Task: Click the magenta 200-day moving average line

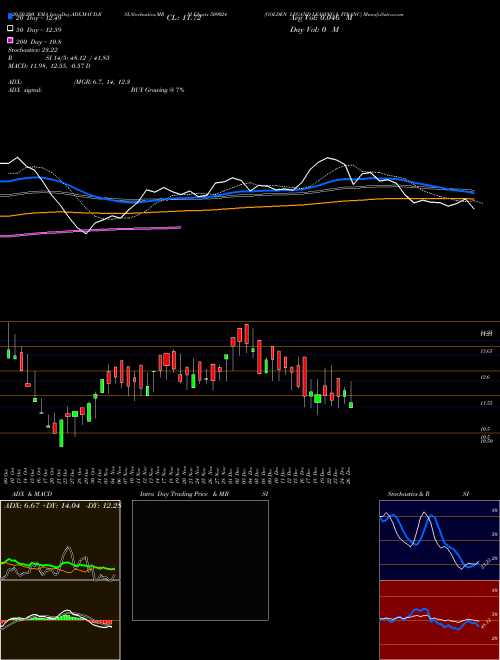Action: point(90,231)
